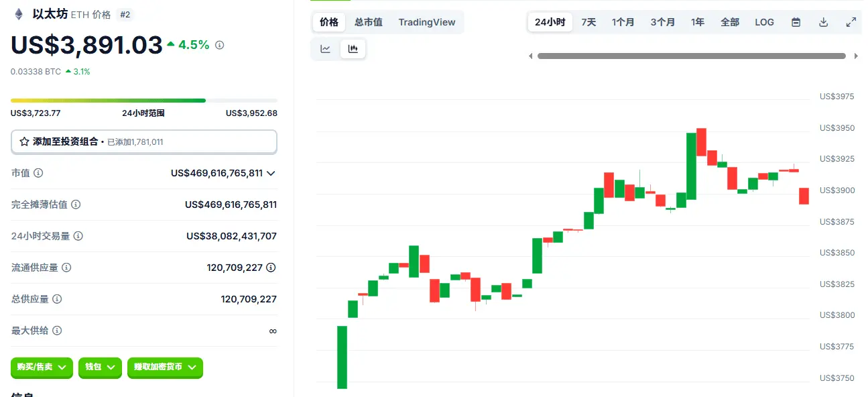This screenshot has width=868, height=397.
Task: Open info icon beside 4.5% price change
Action: point(220,46)
